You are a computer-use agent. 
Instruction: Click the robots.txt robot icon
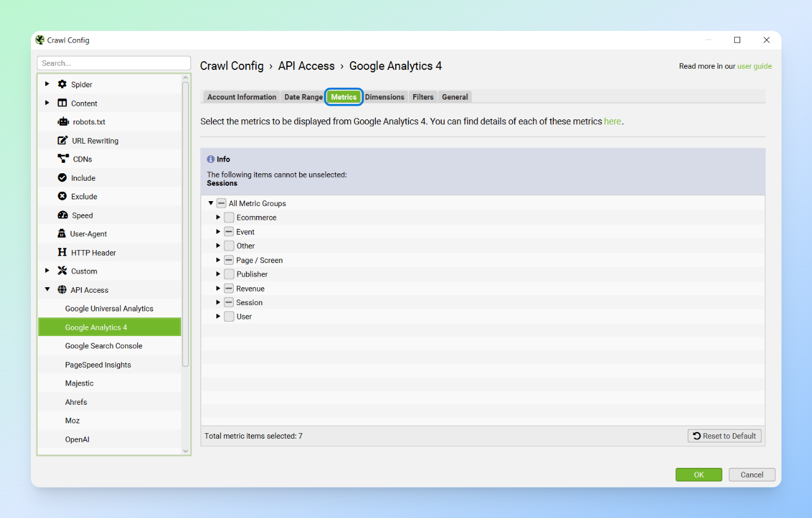[62, 122]
